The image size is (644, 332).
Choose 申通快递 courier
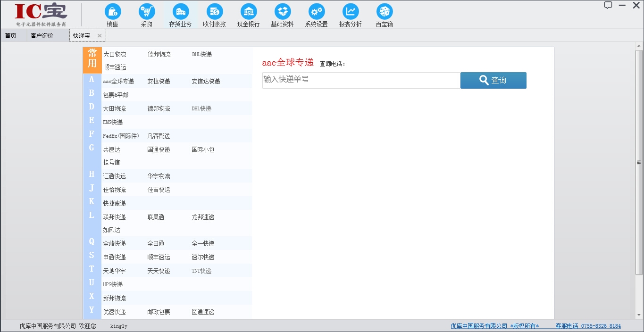click(115, 257)
